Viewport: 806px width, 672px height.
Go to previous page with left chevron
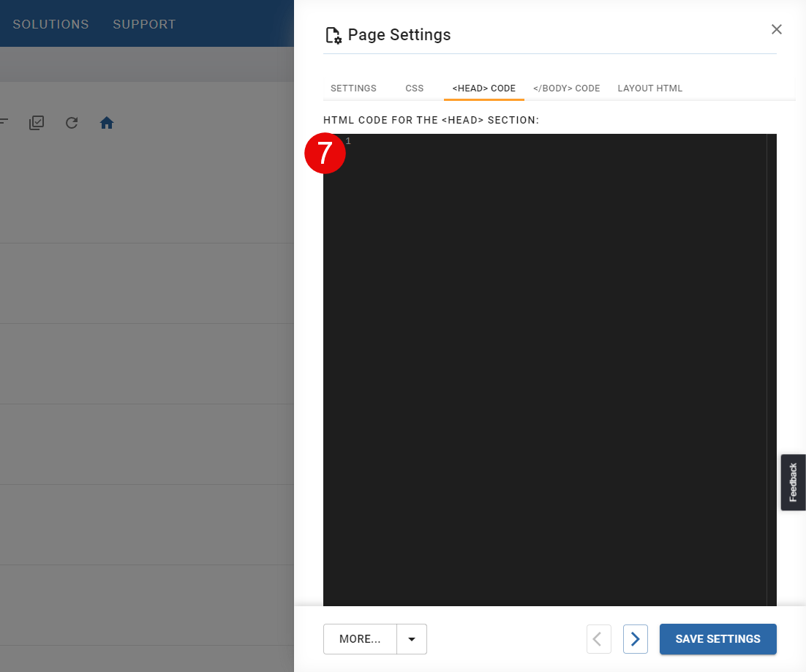pos(599,638)
